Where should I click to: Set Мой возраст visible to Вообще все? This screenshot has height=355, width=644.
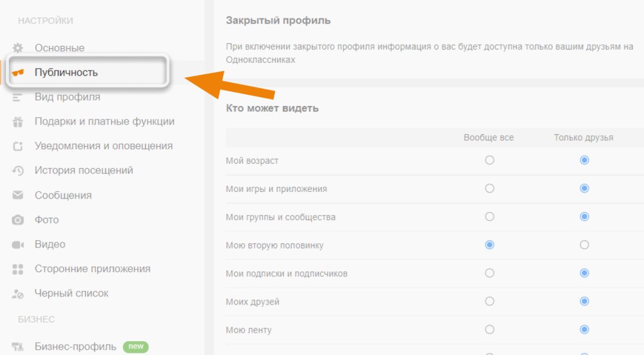(x=489, y=160)
